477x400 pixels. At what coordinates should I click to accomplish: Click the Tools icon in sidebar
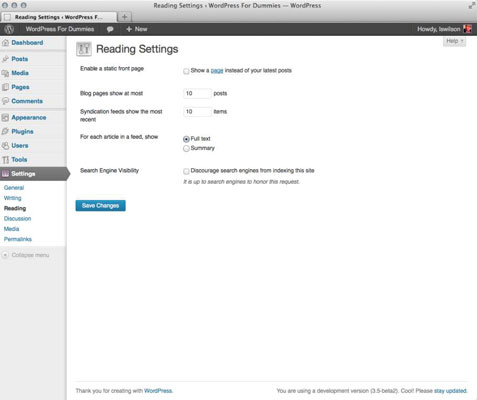click(x=5, y=160)
